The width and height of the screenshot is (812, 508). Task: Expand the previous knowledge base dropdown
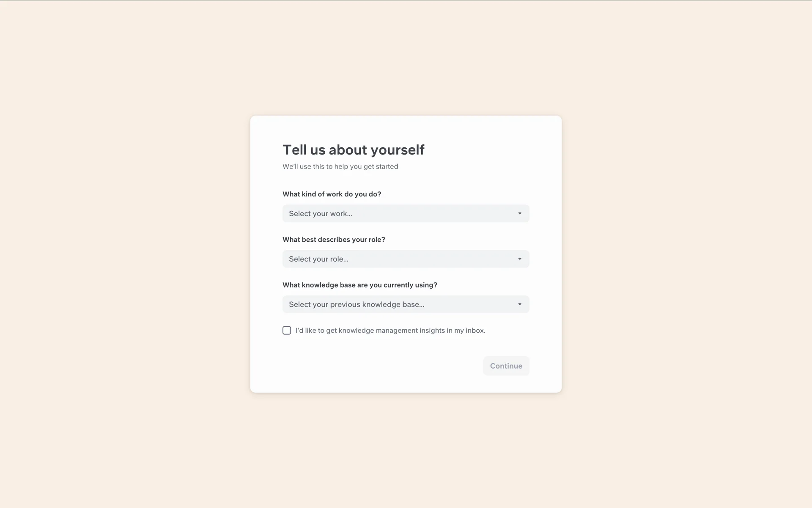[405, 304]
